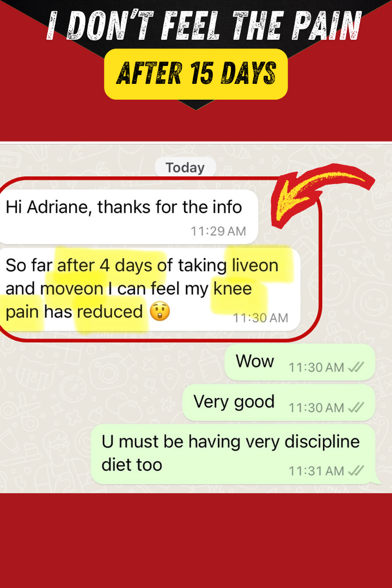Click the astonished face emoji

tap(160, 311)
